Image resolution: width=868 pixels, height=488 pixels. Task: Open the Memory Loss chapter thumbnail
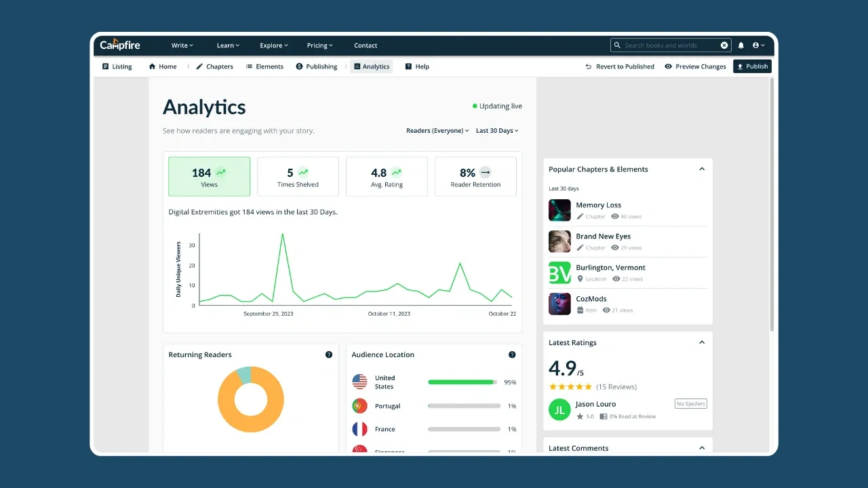[x=559, y=210]
